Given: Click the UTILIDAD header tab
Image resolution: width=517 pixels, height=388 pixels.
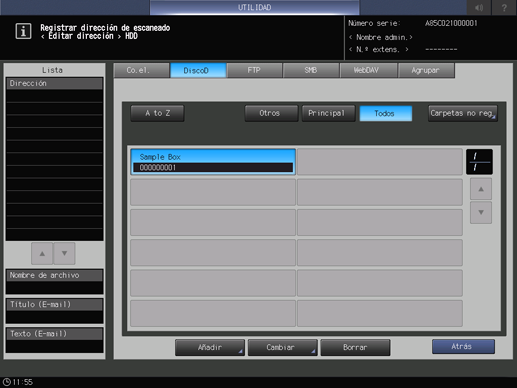Looking at the screenshot, I should click(254, 7).
